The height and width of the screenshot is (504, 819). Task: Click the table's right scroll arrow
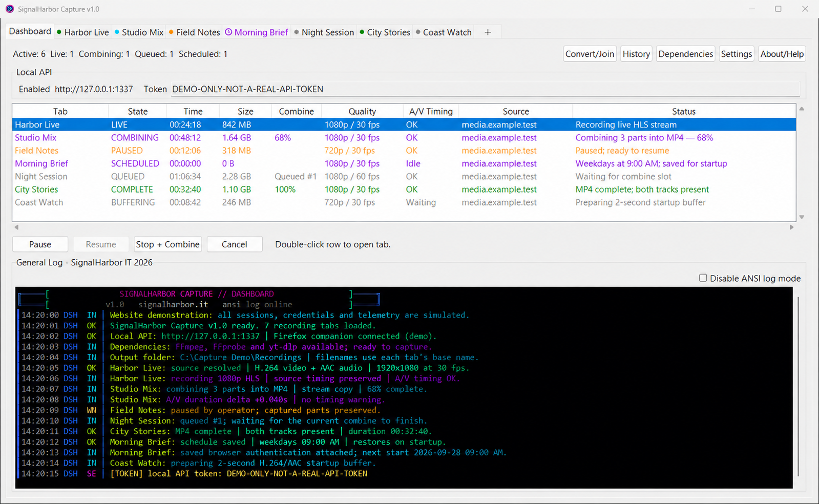(791, 227)
